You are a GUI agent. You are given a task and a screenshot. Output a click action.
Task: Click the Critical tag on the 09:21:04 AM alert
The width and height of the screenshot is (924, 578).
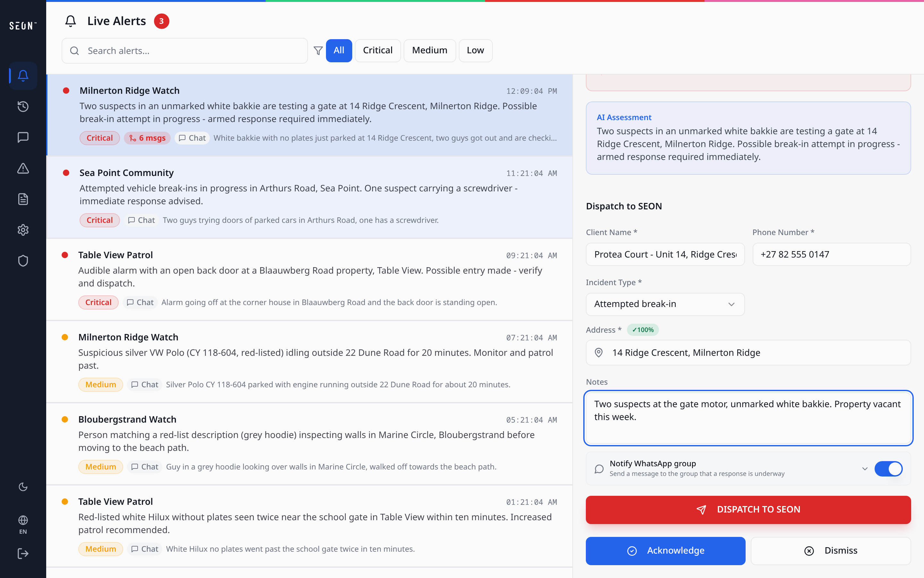click(x=98, y=302)
